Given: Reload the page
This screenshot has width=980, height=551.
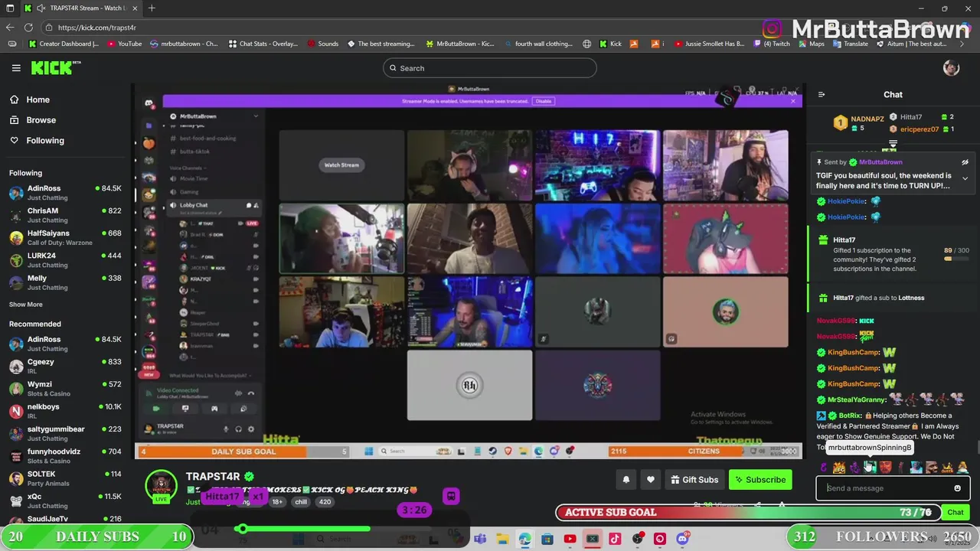Looking at the screenshot, I should coord(28,28).
